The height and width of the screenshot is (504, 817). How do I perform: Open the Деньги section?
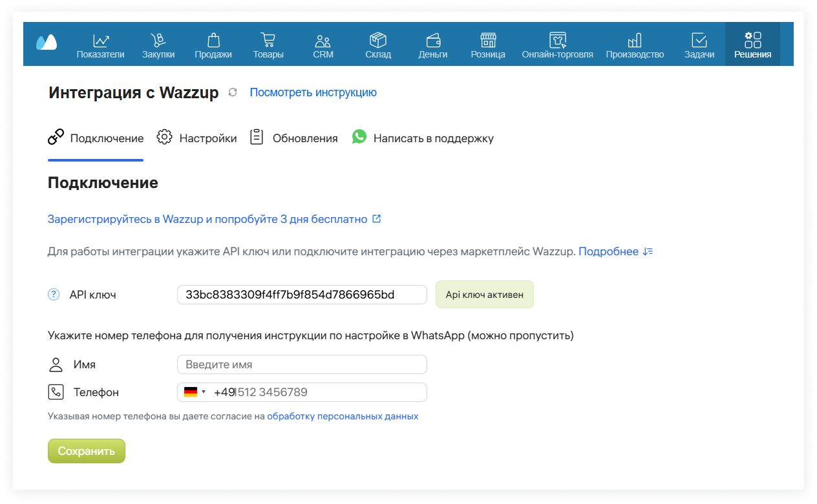[433, 45]
